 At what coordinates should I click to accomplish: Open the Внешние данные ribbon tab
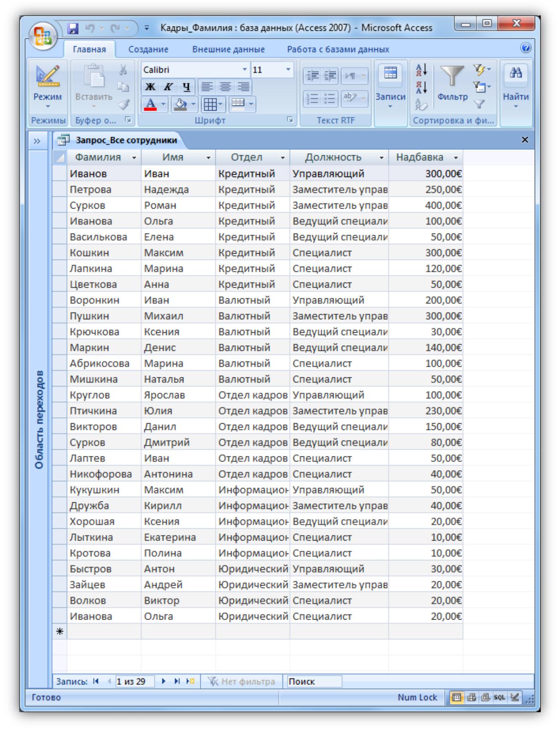pyautogui.click(x=228, y=49)
